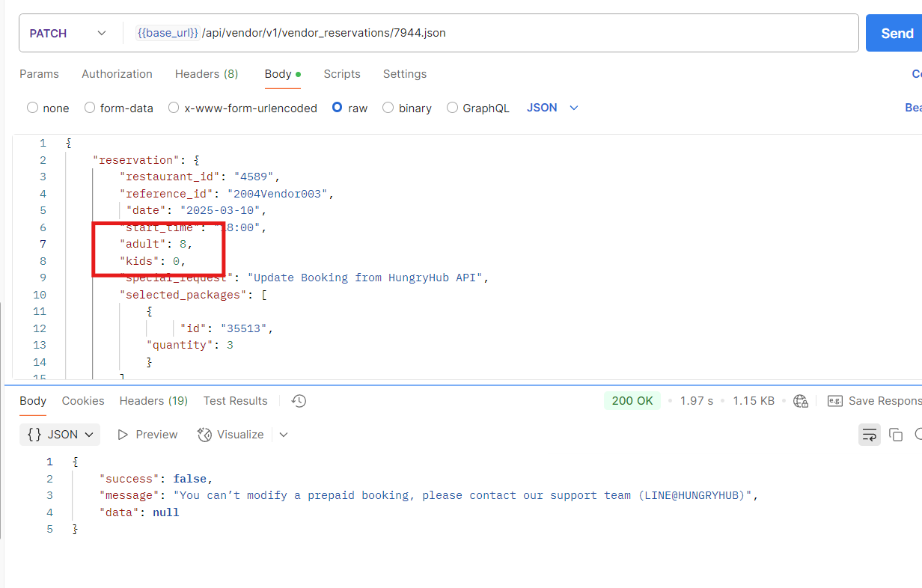Switch to the Authorization tab
This screenshot has width=922, height=588.
(x=117, y=74)
